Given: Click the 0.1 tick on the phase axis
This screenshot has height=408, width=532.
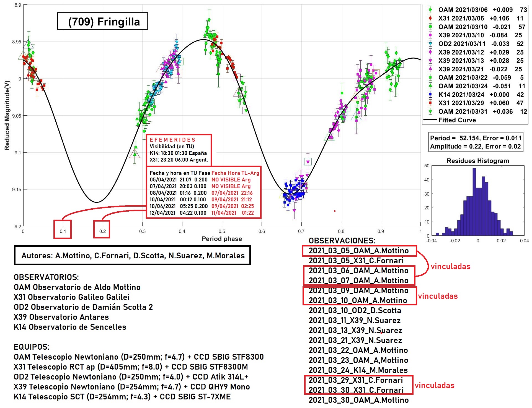Looking at the screenshot, I should [x=63, y=231].
